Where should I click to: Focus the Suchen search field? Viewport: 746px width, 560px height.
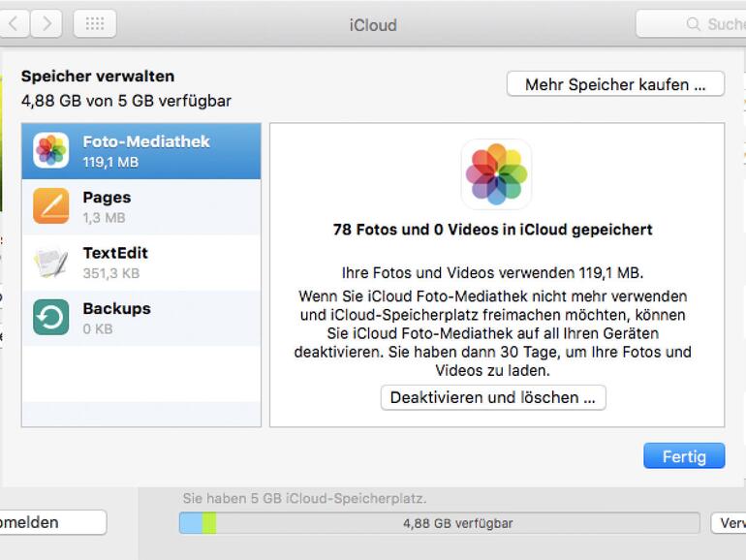(x=691, y=24)
